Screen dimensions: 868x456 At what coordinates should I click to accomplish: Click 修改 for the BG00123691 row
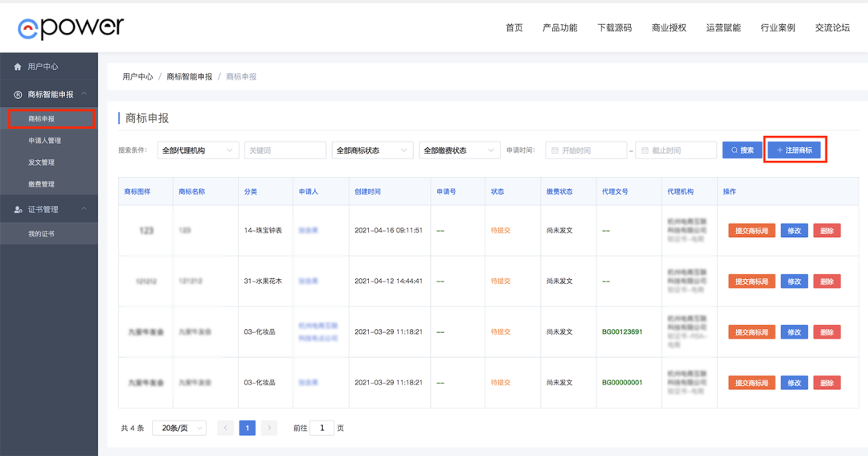click(x=794, y=332)
